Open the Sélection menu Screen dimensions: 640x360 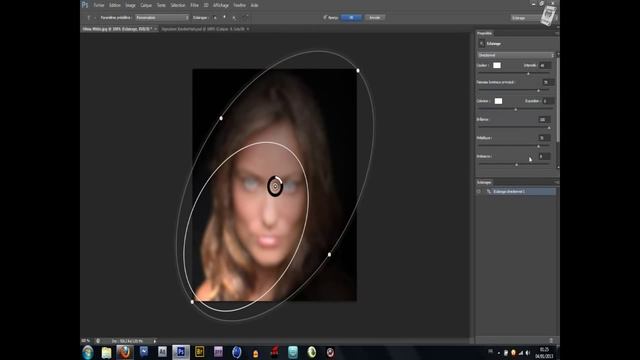tap(178, 5)
